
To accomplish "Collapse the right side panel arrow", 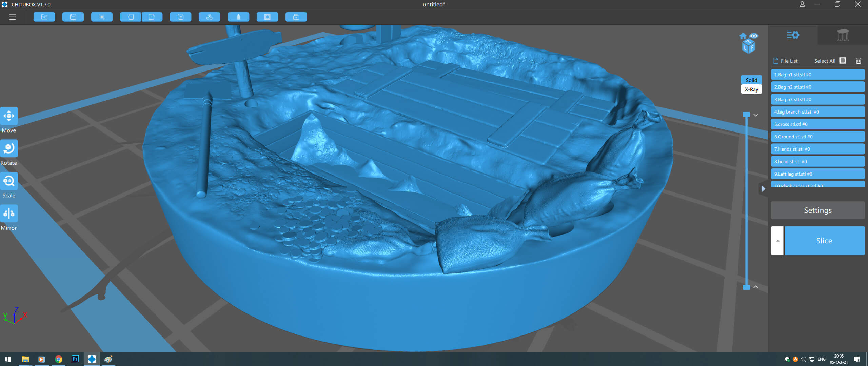I will coord(763,189).
